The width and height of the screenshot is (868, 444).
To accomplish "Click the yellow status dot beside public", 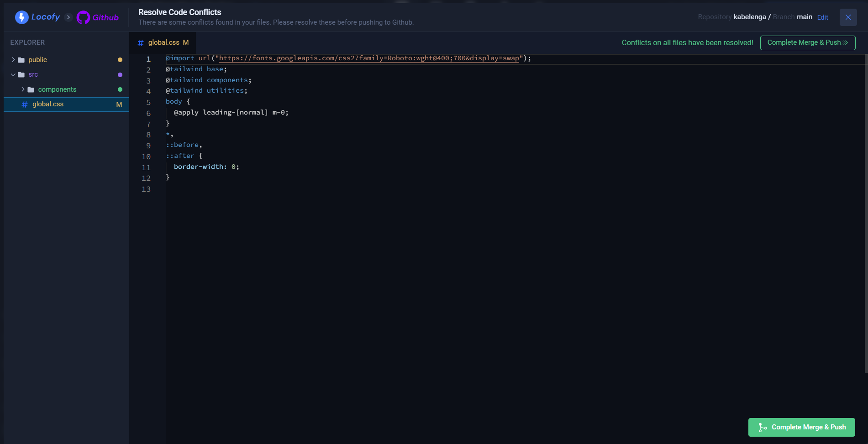I will (120, 59).
